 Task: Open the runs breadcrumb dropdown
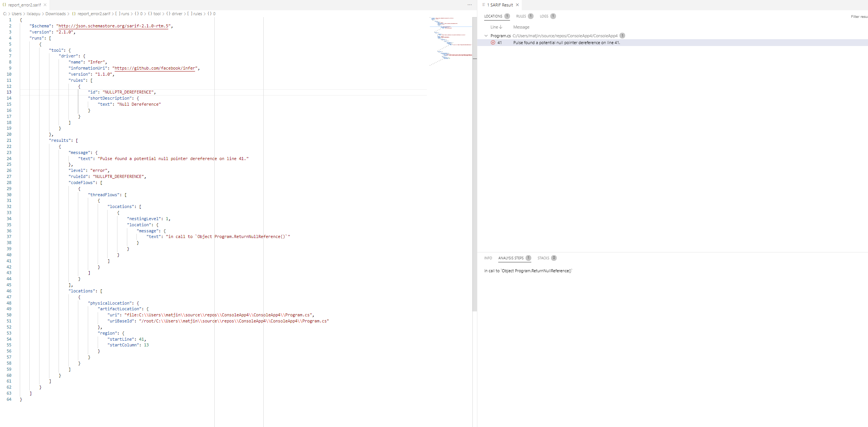coord(125,14)
